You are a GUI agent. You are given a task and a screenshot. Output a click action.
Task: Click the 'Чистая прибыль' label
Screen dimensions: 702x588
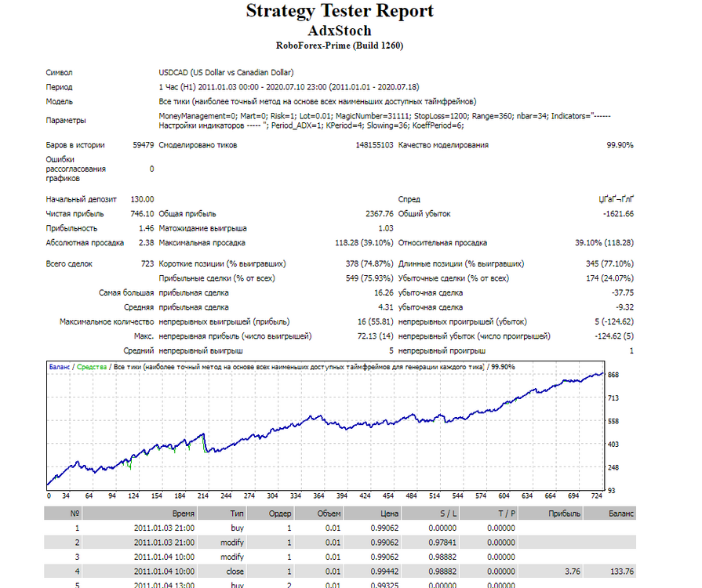75,214
